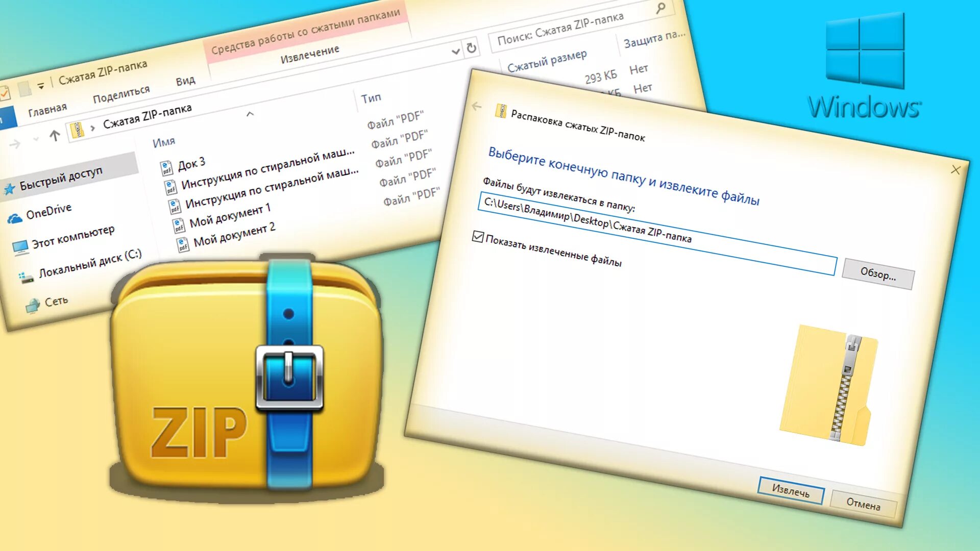The image size is (980, 551).
Task: Toggle Показать извлеченные файлы checkbox
Action: (478, 237)
